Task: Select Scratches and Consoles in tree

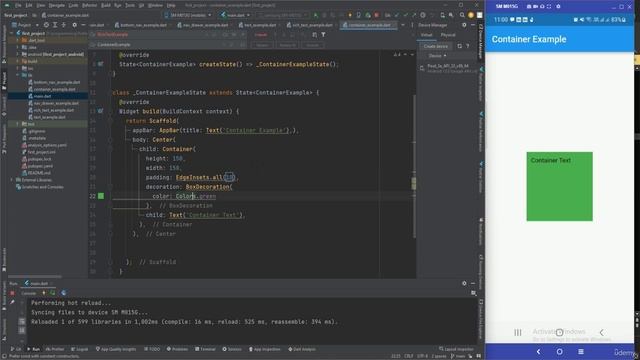Action: tap(40, 187)
